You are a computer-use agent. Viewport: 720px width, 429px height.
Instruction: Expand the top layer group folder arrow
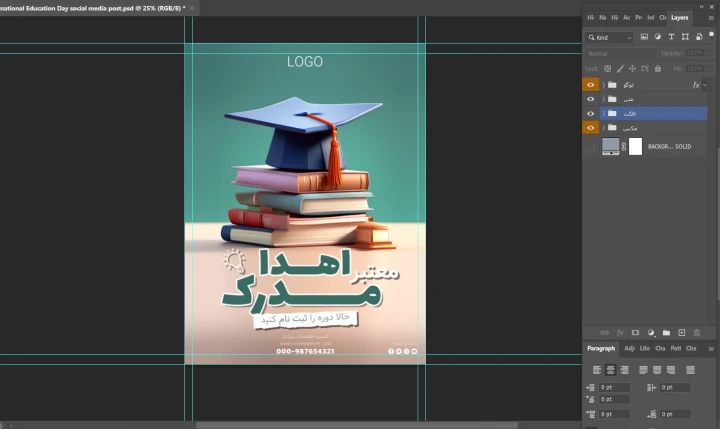(x=603, y=85)
